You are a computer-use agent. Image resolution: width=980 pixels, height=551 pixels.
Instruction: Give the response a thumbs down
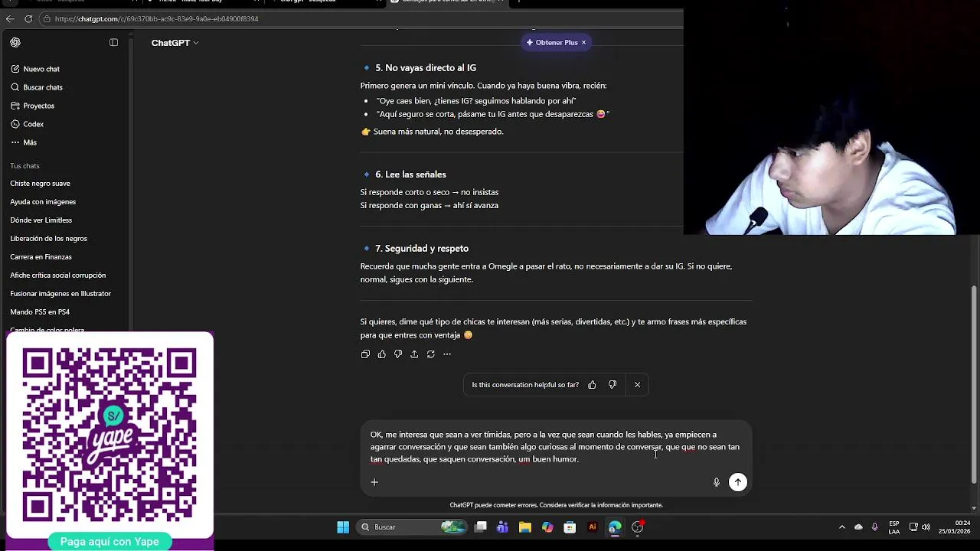(398, 354)
